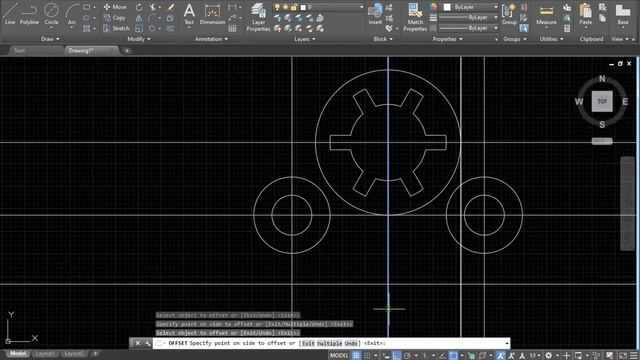The height and width of the screenshot is (360, 640).
Task: Click the Copy tool in Modify panel
Action: (114, 18)
